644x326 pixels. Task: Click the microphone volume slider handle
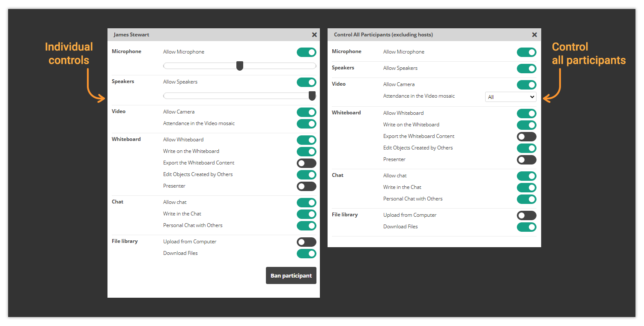coord(240,66)
